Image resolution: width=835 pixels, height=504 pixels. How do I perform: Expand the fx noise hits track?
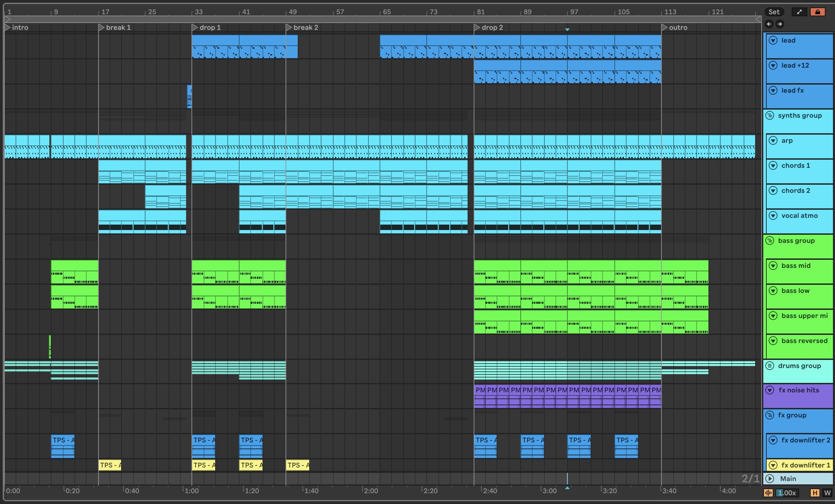pos(770,390)
